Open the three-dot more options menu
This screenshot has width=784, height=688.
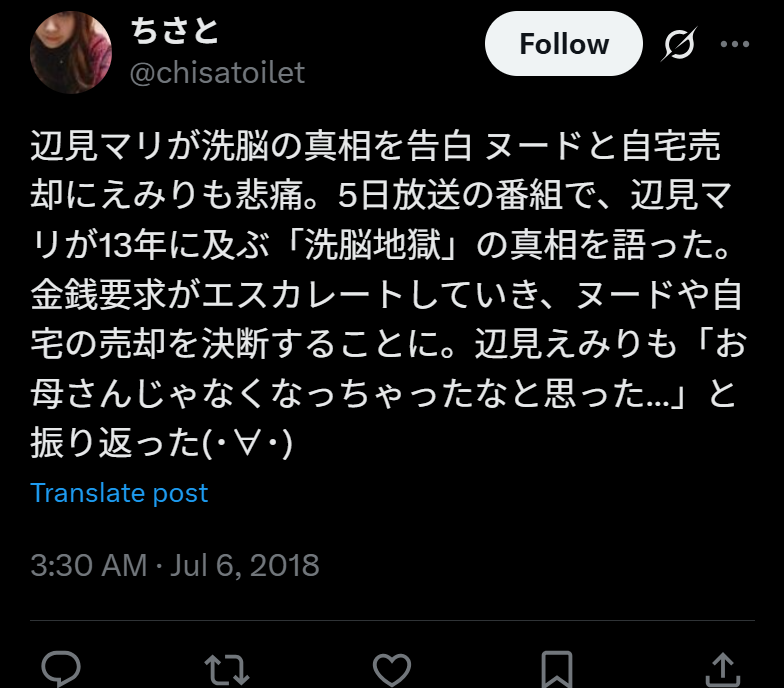[734, 44]
